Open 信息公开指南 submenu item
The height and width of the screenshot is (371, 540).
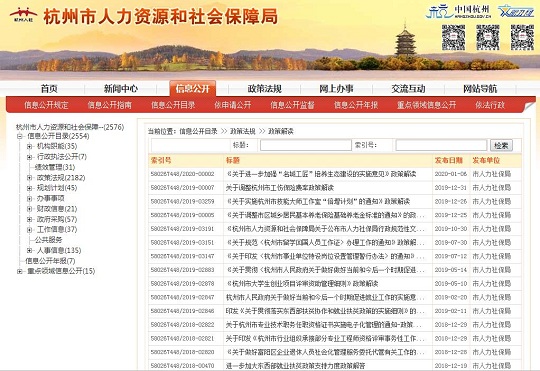coord(110,105)
